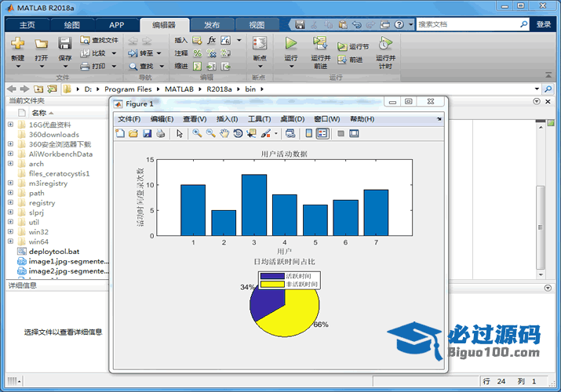Switch to the 发布 (Publish) tab
This screenshot has width=561, height=392.
pos(212,25)
